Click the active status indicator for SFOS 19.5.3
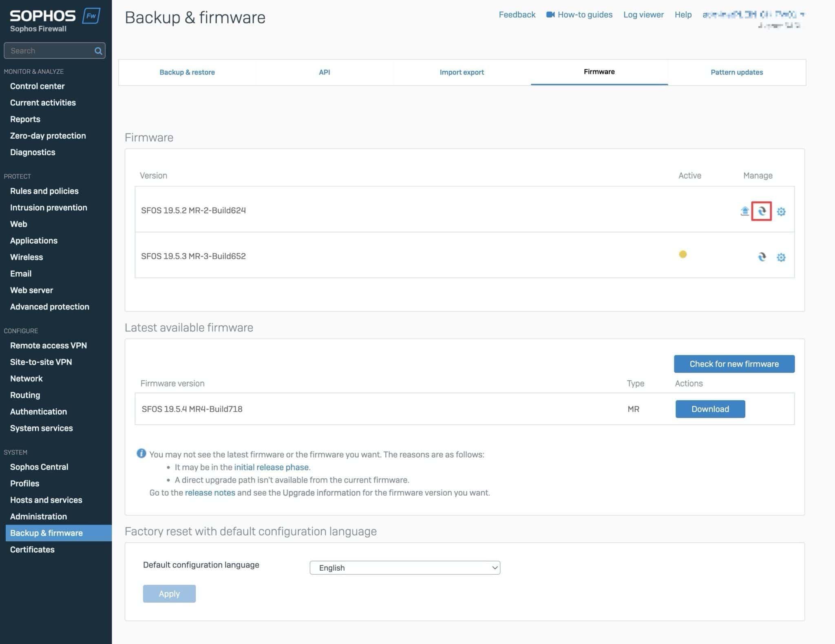Image resolution: width=835 pixels, height=644 pixels. pyautogui.click(x=683, y=254)
